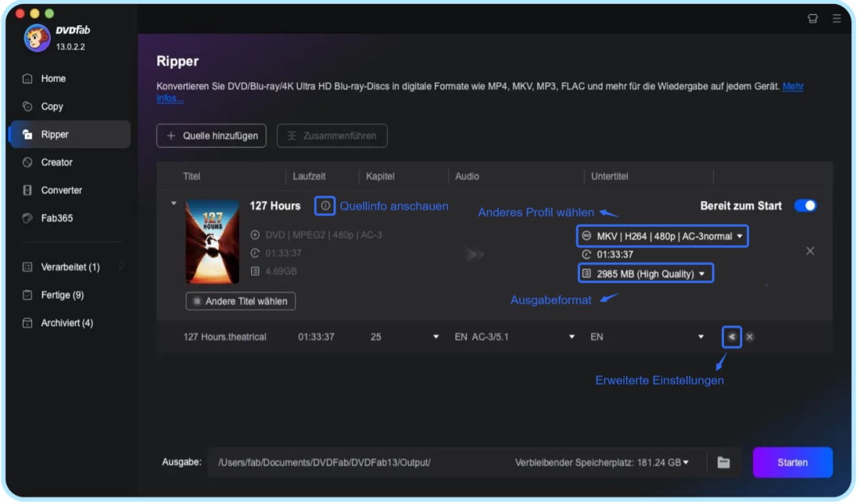
Task: Click Andere Titel wählen button
Action: coord(240,301)
